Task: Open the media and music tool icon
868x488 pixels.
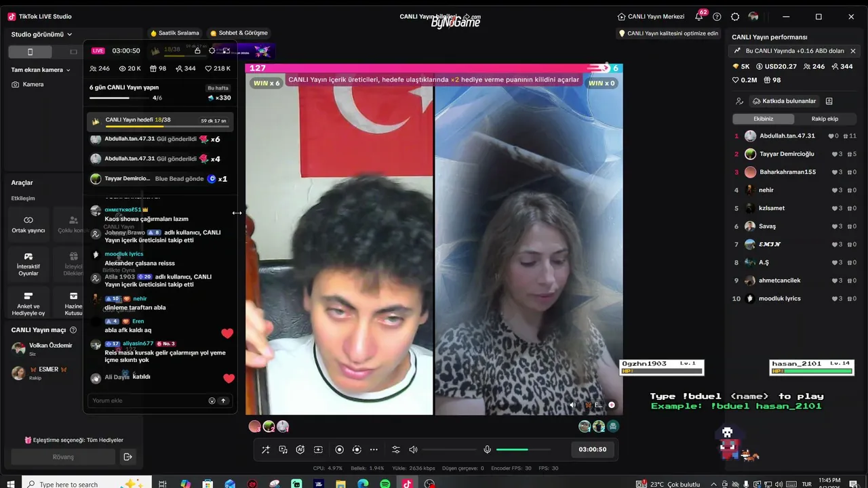Action: click(x=283, y=449)
